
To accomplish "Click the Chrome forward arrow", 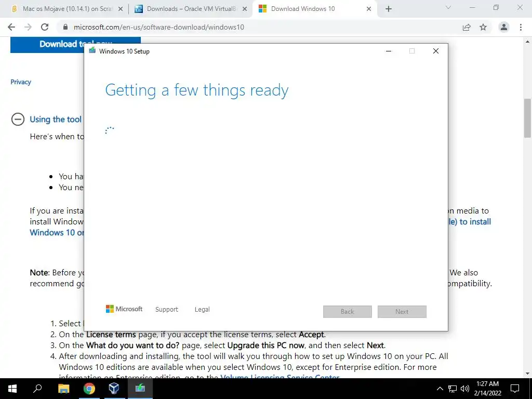I will click(28, 27).
